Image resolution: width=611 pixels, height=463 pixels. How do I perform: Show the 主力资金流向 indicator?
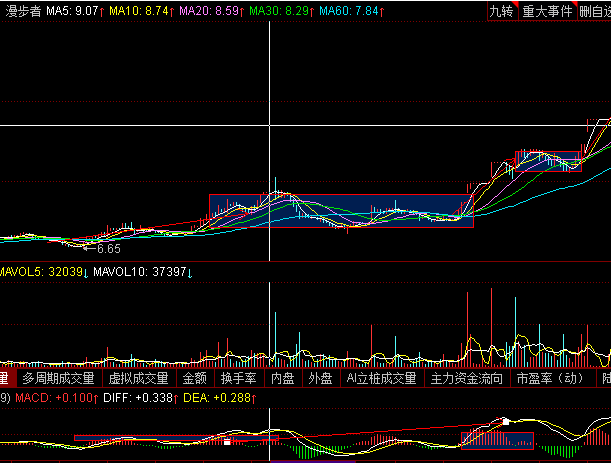point(467,379)
